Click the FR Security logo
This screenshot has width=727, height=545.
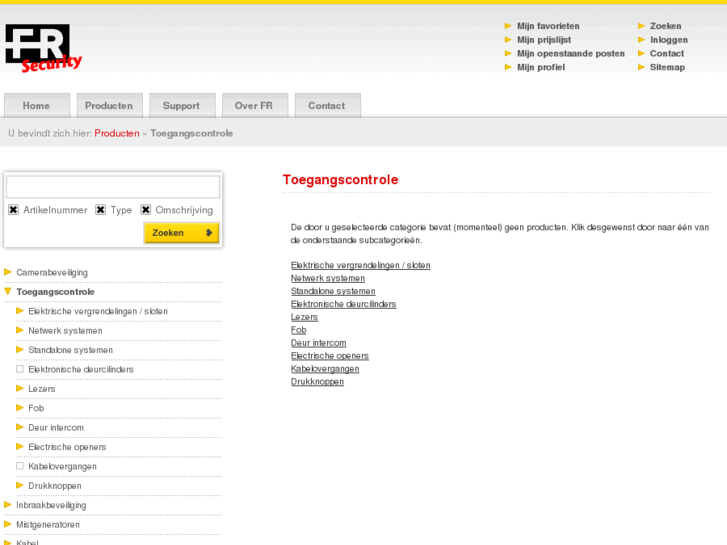pyautogui.click(x=44, y=48)
